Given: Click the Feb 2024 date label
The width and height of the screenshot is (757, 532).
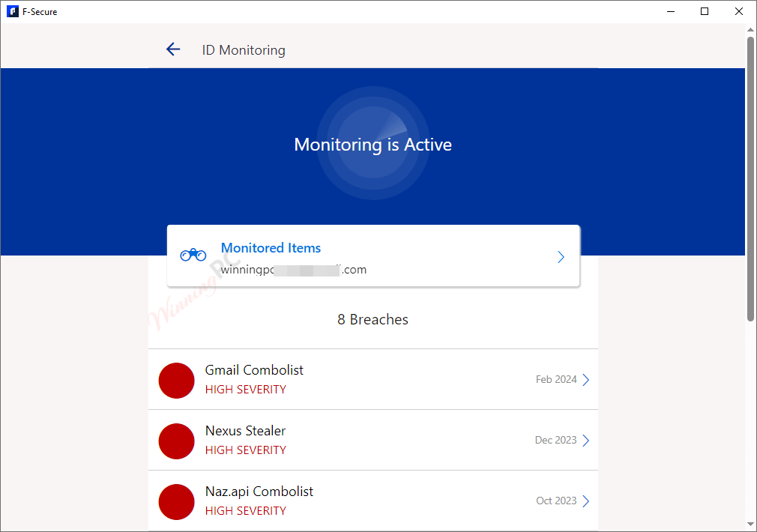Looking at the screenshot, I should pos(556,379).
